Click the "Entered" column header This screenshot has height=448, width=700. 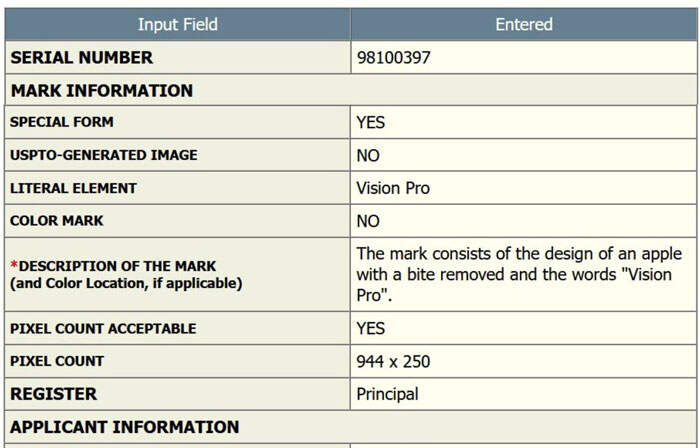pyautogui.click(x=523, y=24)
